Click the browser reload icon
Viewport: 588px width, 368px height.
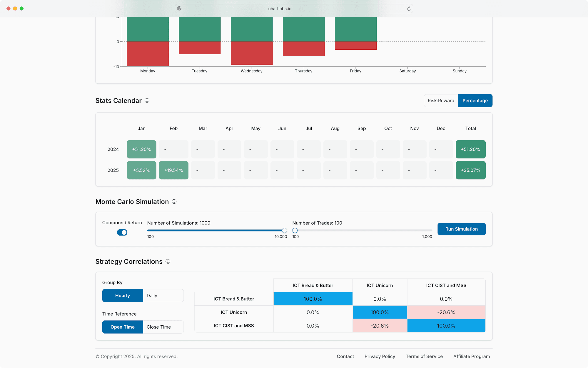click(x=409, y=9)
